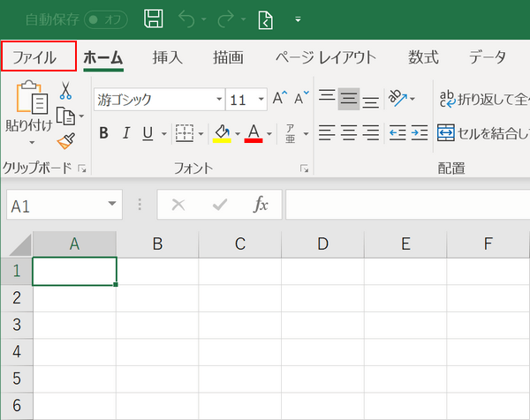
Task: Click the Increase Font Size icon
Action: click(280, 98)
